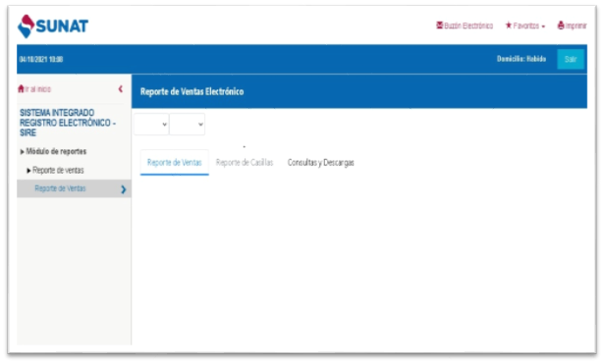Open the second period dropdown
604x364 pixels.
click(x=188, y=124)
